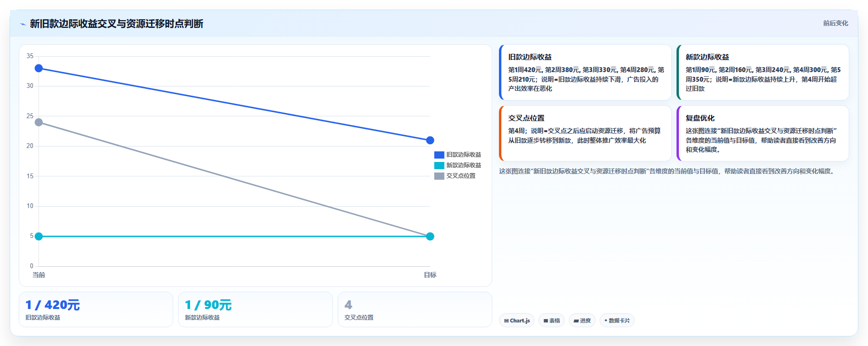Click the y-axis value 0
Viewport: 868px width, 346px height.
(x=32, y=266)
